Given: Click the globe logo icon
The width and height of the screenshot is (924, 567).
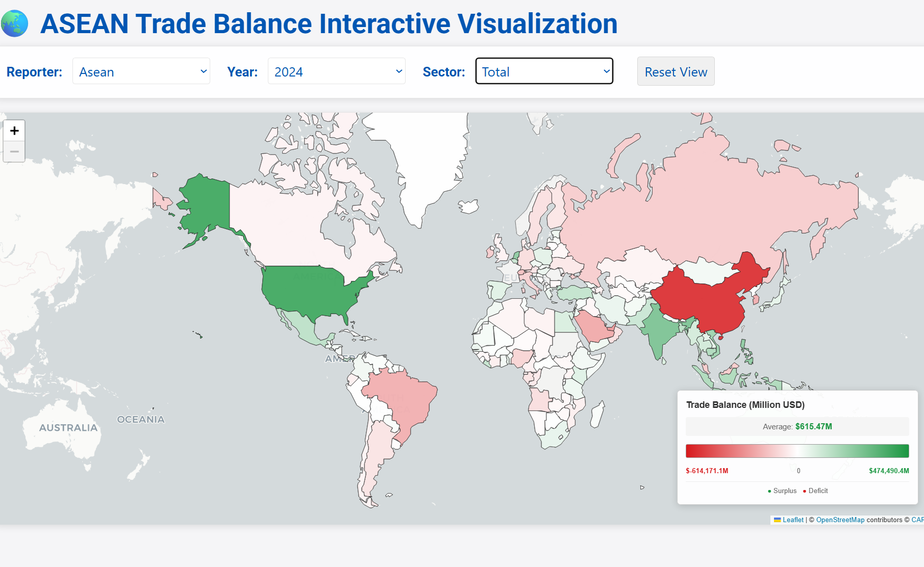Looking at the screenshot, I should tap(14, 23).
